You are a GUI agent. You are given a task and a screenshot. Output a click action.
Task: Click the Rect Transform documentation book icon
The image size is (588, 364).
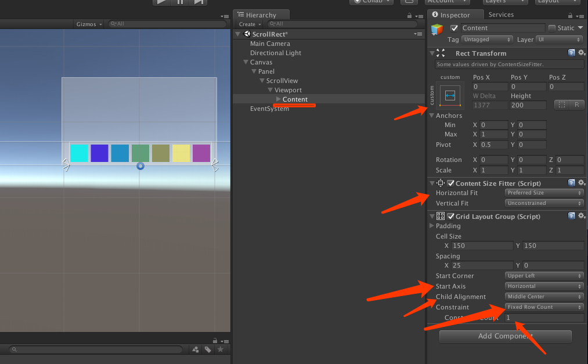(x=572, y=53)
